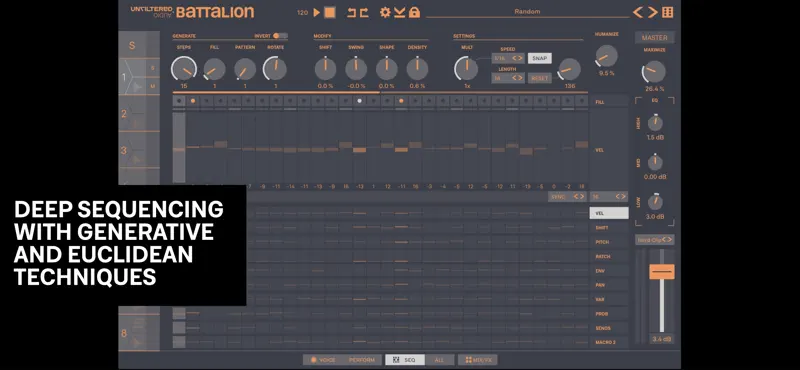
Task: Enable the SNAP button
Action: (x=539, y=58)
